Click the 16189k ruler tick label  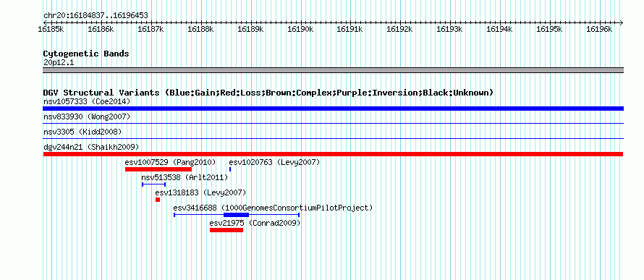click(x=250, y=29)
